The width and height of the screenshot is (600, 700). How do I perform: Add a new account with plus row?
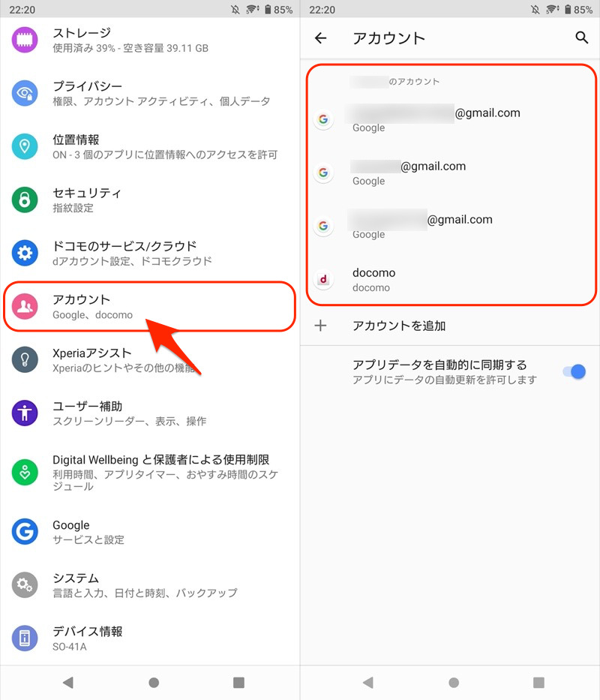(450, 326)
